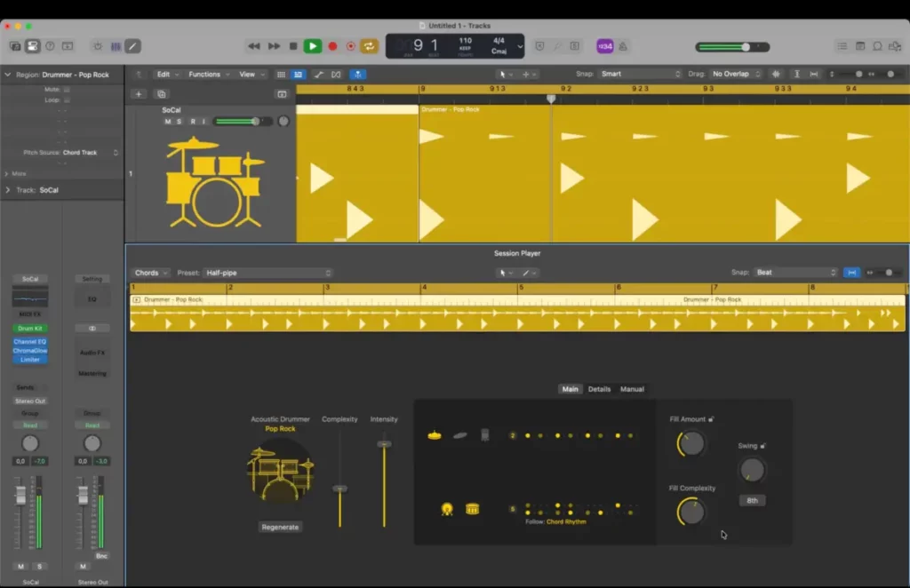
Task: Toggle the yellow Cycle mode button
Action: coord(369,46)
